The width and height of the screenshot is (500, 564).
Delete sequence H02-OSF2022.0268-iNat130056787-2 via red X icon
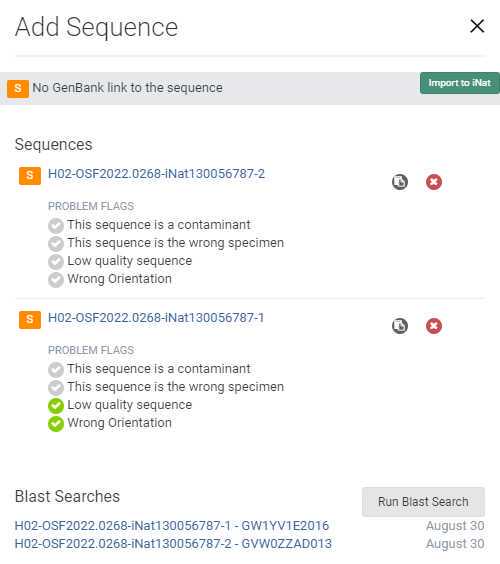pyautogui.click(x=434, y=182)
